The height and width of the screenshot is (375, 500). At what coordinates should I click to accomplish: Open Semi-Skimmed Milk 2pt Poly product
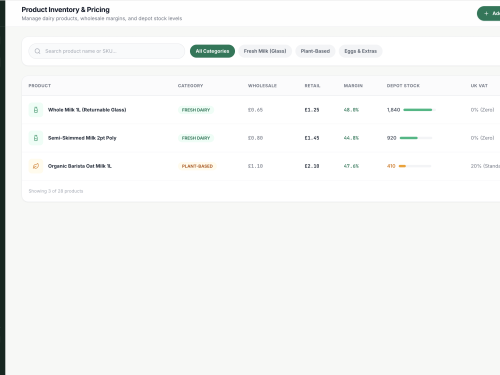pos(82,138)
